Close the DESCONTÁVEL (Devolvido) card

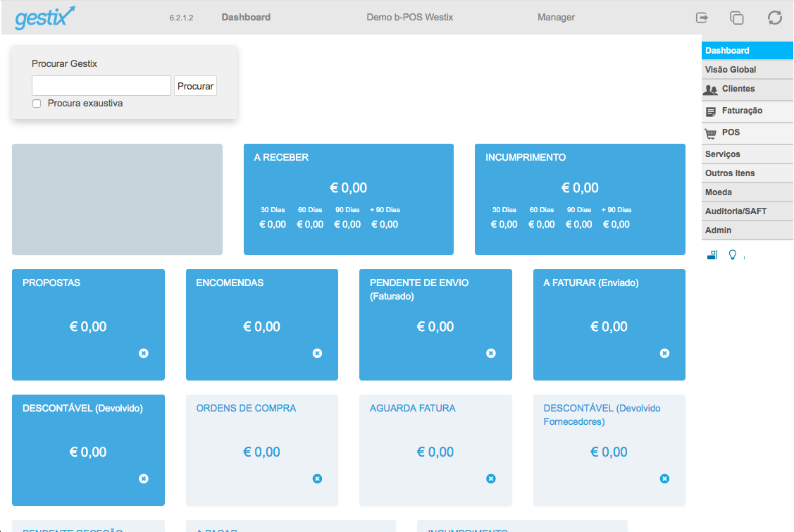point(144,479)
